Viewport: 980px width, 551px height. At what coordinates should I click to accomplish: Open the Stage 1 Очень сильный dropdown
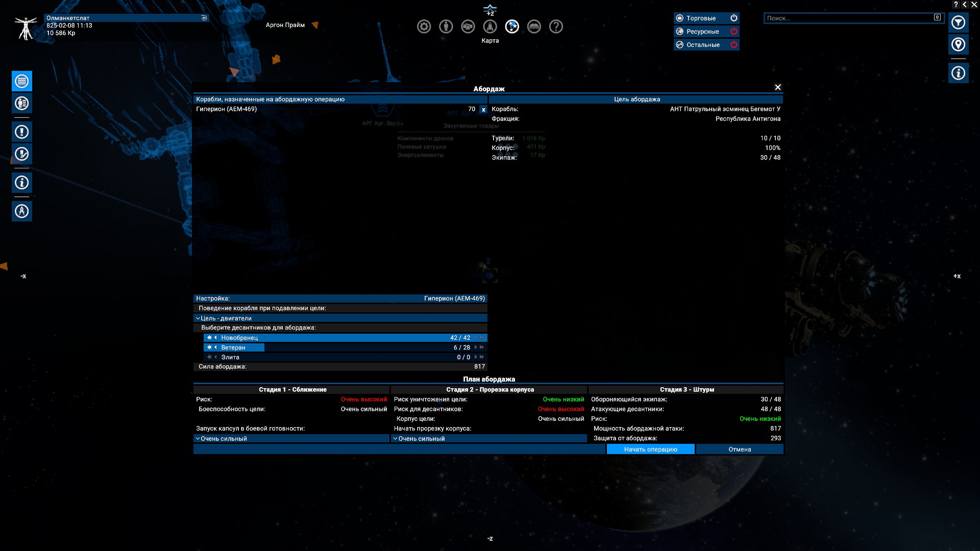[x=291, y=438]
